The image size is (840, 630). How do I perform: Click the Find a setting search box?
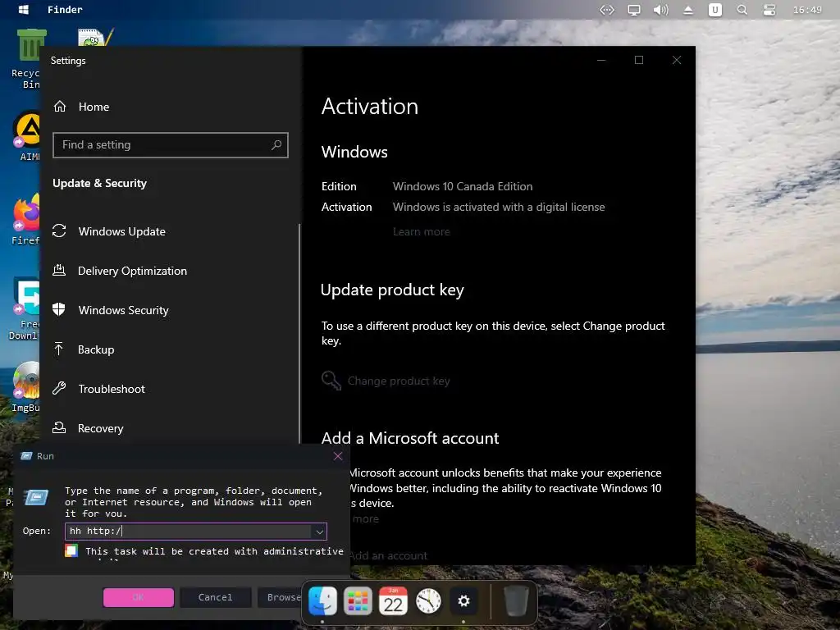pos(171,144)
